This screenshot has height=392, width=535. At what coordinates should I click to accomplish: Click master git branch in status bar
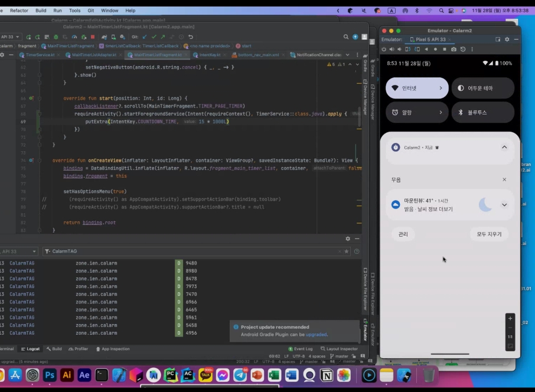pyautogui.click(x=339, y=356)
